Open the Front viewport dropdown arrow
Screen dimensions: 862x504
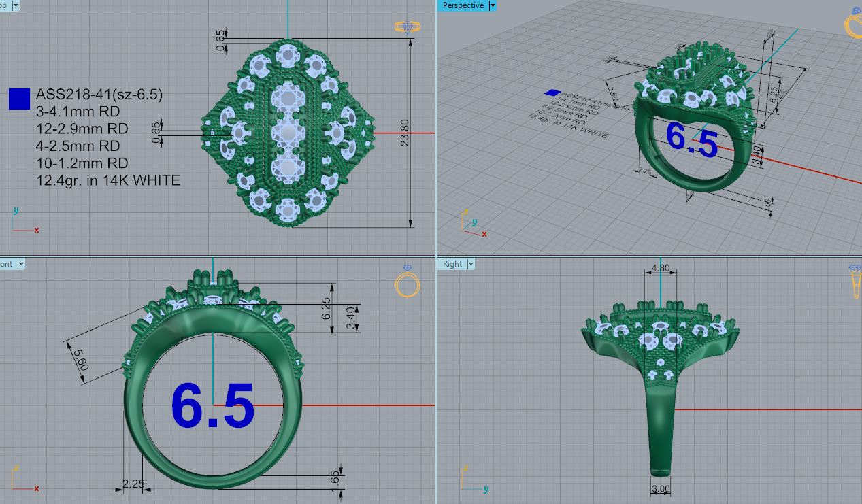(x=20, y=264)
